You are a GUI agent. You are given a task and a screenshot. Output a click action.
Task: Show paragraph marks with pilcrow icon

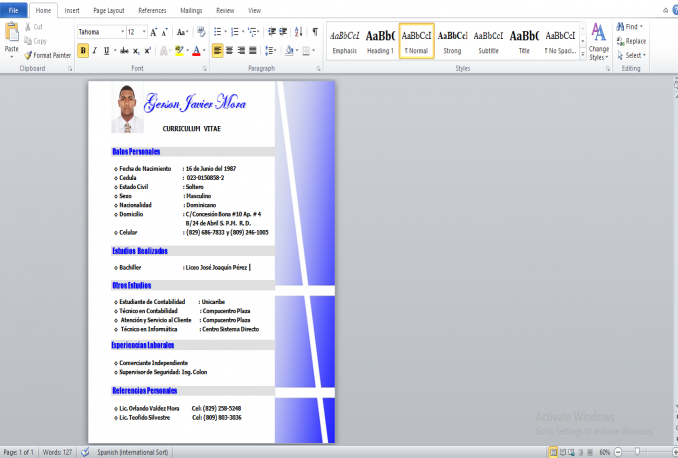[x=316, y=32]
